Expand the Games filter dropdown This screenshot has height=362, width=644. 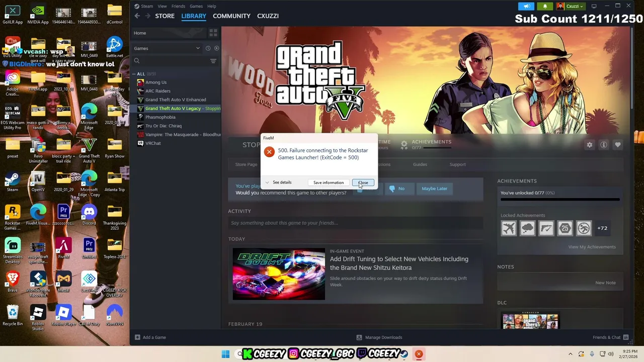(x=167, y=48)
